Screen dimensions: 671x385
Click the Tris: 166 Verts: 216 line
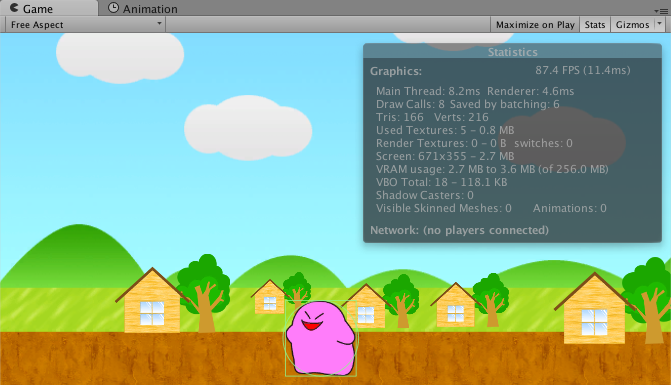(x=432, y=117)
